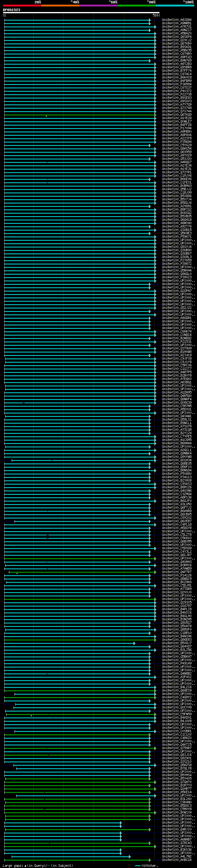Click the green segment of the identity scale
The image size is (197, 868).
pyautogui.click(x=137, y=6)
